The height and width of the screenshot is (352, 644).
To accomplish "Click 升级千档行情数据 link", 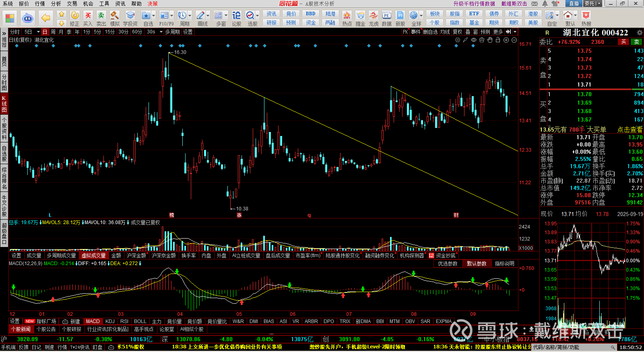I will tap(474, 4).
